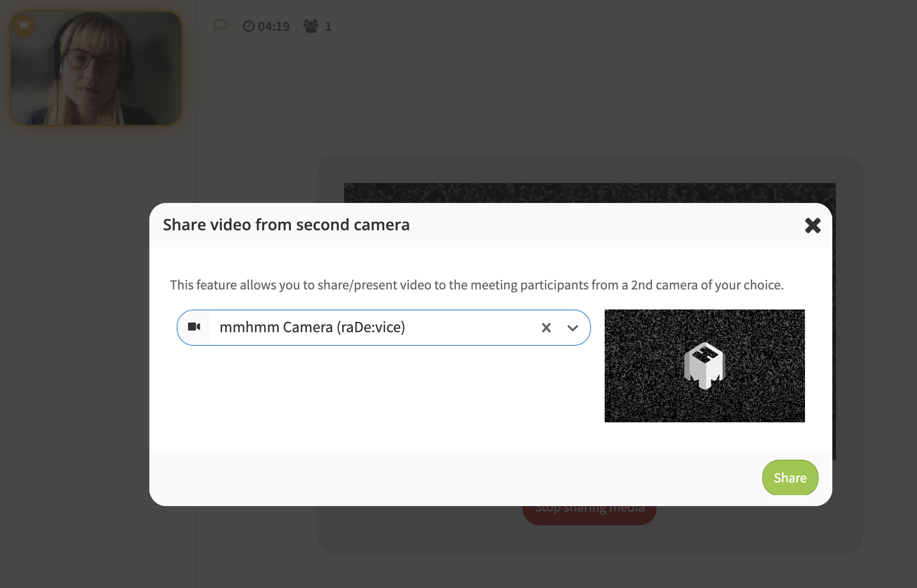Click the 04:19 meeting timer text

[274, 26]
